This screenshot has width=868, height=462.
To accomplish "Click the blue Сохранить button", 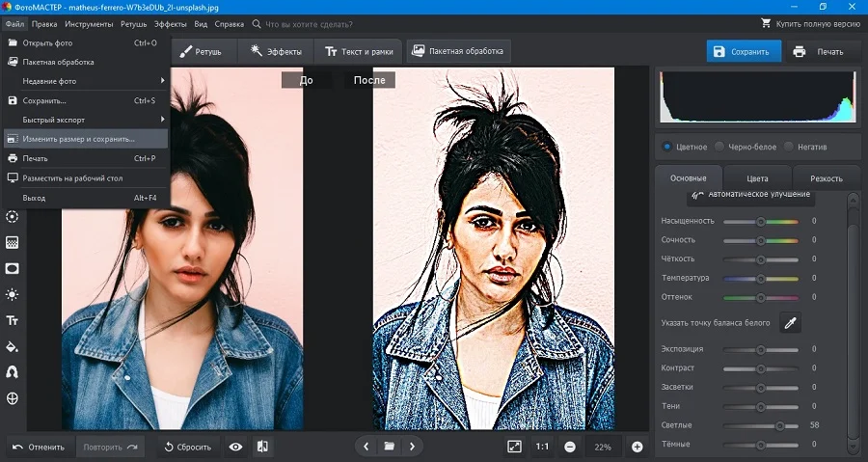I will 743,52.
